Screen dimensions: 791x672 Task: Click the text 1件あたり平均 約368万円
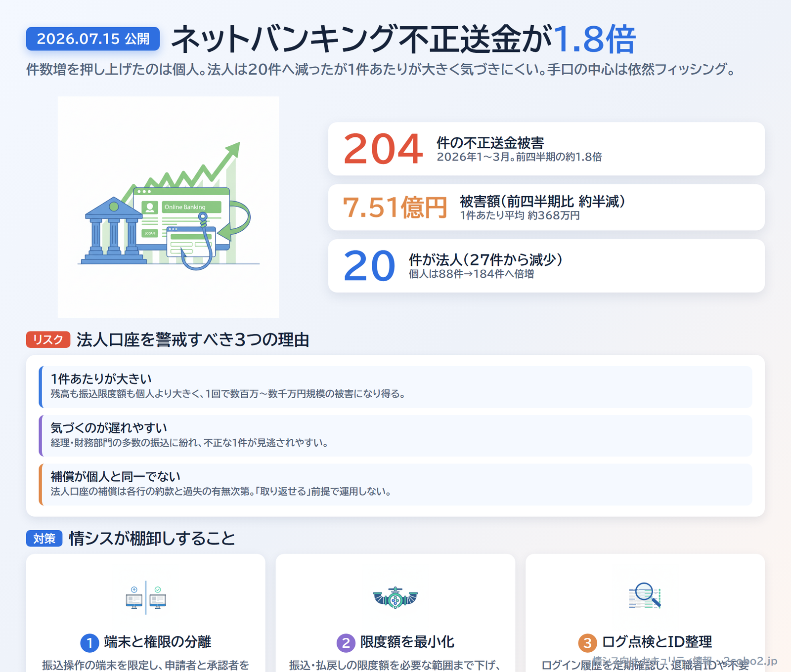[520, 215]
